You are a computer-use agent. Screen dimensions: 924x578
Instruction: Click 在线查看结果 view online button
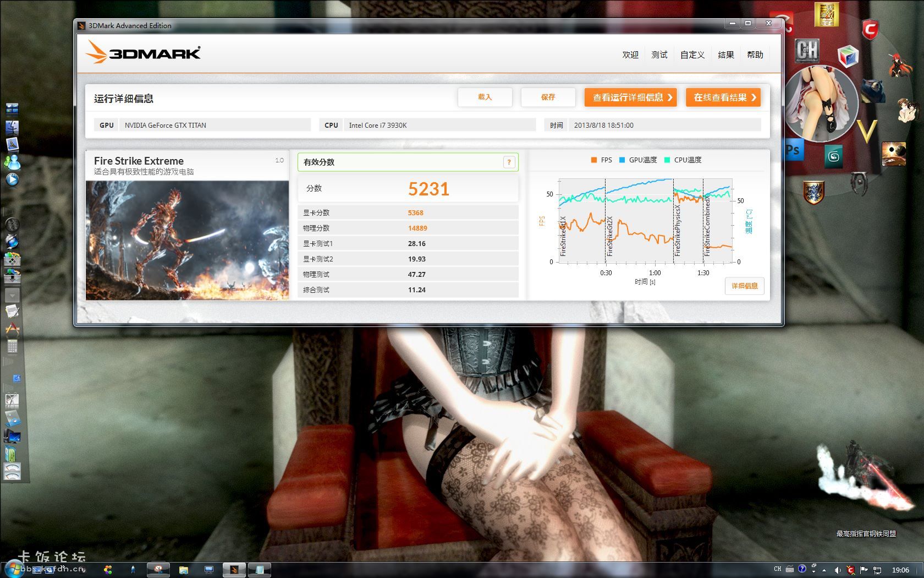point(723,97)
